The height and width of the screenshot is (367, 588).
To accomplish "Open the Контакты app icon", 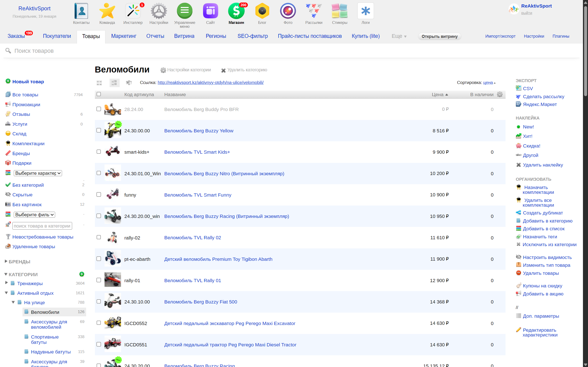I will tap(81, 11).
